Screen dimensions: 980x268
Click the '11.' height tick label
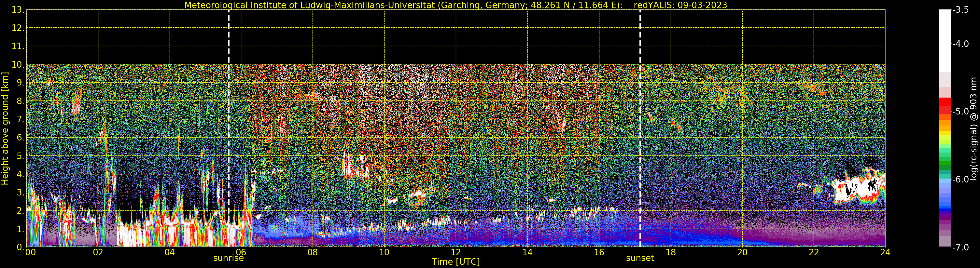click(x=18, y=47)
